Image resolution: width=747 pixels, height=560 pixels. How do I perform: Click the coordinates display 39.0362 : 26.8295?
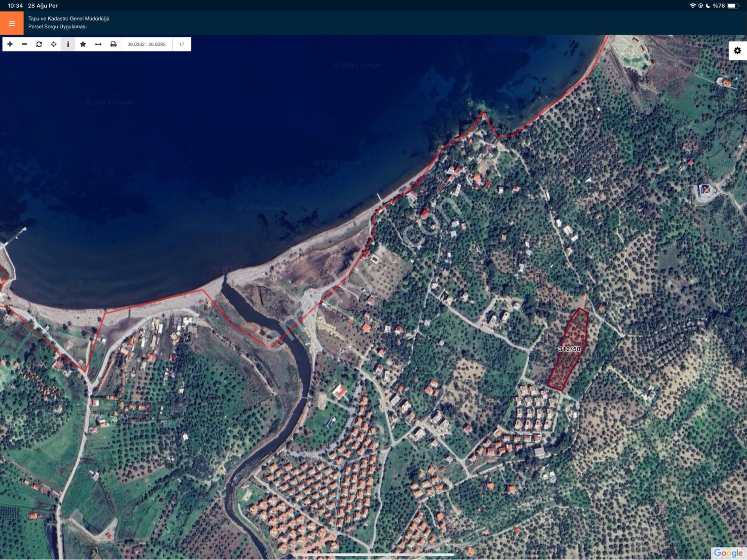(146, 44)
